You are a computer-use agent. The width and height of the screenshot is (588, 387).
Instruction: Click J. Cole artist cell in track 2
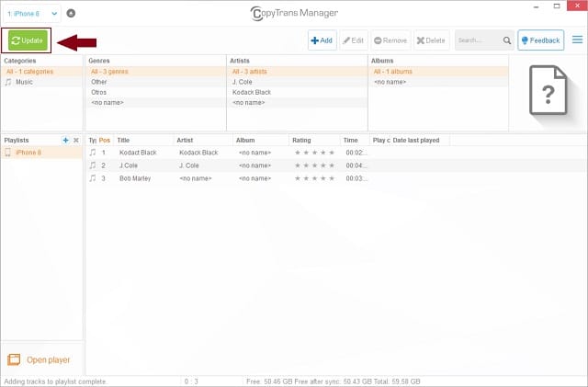click(x=189, y=165)
